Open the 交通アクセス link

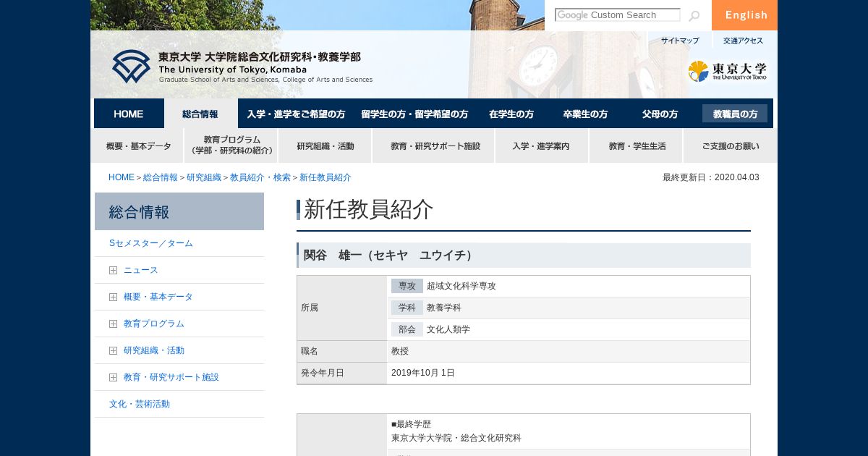(x=743, y=41)
